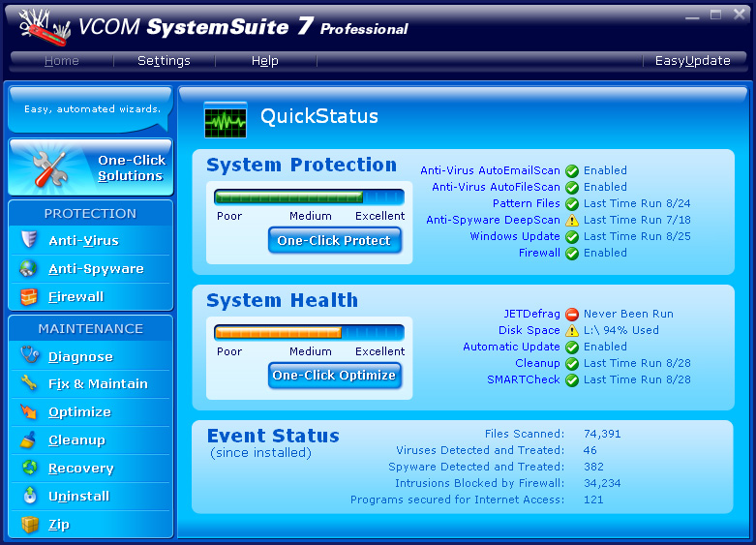
Task: Click the Uninstall disc icon
Action: 30,495
